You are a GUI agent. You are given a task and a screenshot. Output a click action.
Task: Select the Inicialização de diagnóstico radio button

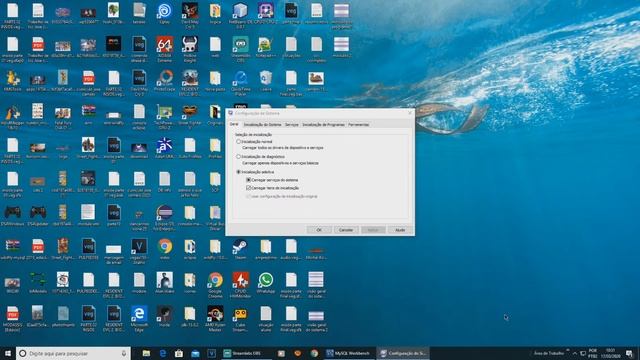click(239, 156)
